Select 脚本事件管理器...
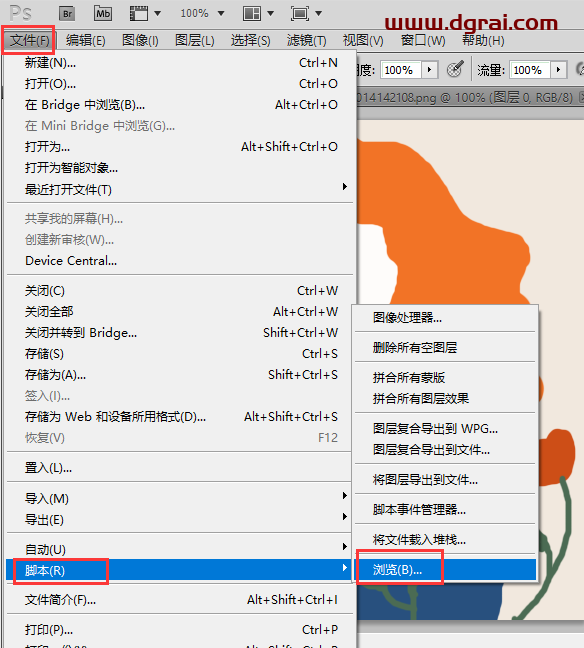 pyautogui.click(x=445, y=510)
